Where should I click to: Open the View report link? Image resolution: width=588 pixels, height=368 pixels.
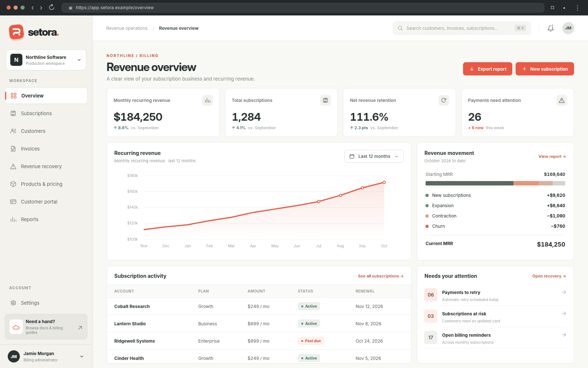552,156
